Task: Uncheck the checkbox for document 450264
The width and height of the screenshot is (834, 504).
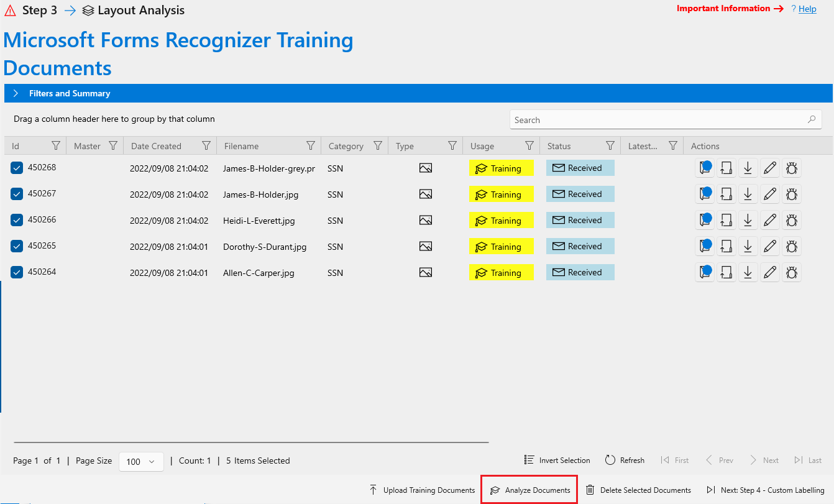Action: coord(17,272)
